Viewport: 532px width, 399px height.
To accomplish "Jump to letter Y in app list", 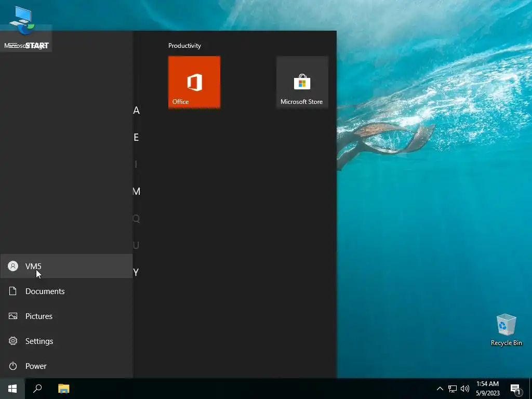I will (136, 272).
